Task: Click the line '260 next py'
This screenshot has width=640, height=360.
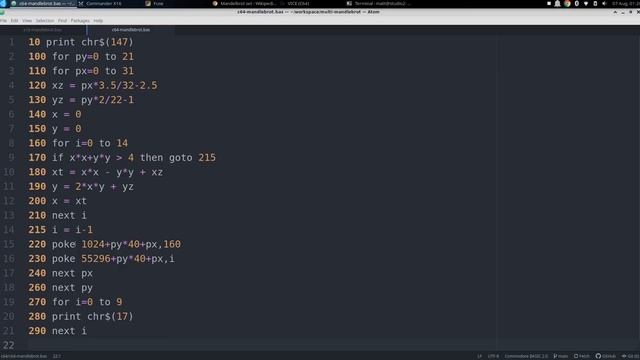Action: pos(60,288)
